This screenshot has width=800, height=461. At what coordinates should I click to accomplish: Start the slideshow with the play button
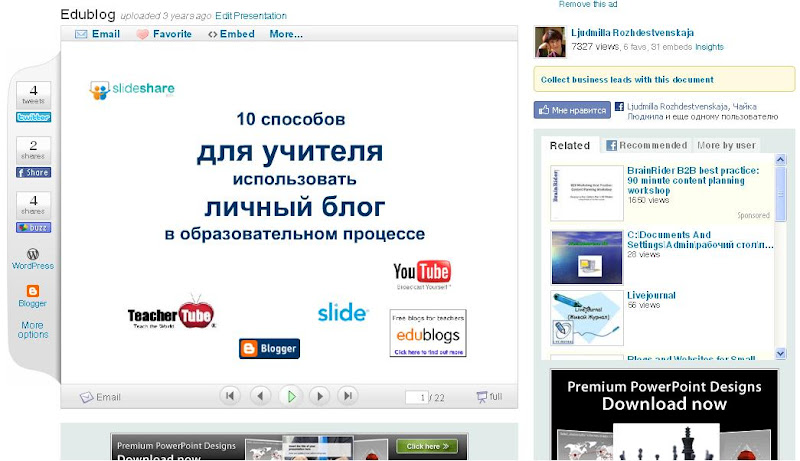(x=291, y=396)
